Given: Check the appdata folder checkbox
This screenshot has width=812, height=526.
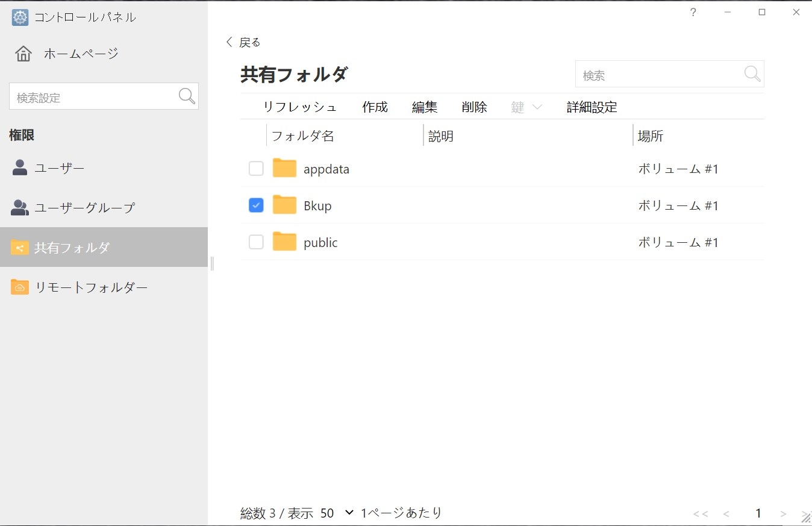Looking at the screenshot, I should click(x=256, y=169).
